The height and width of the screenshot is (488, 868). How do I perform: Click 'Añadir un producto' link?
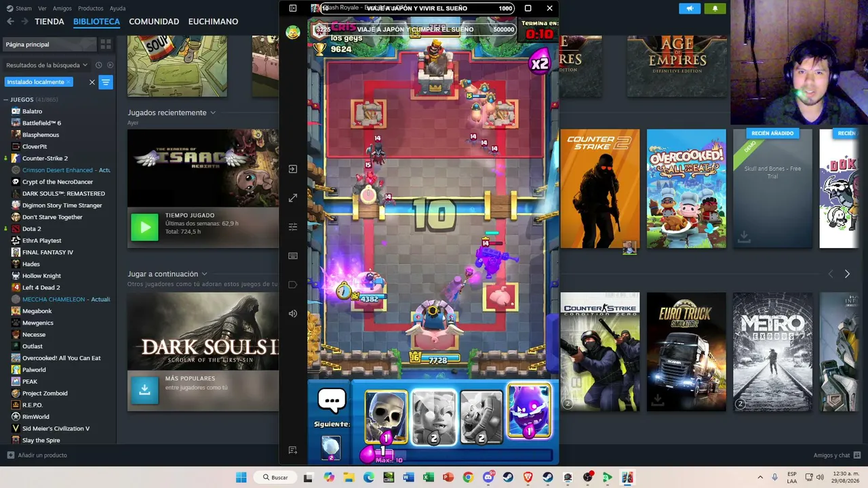37,455
